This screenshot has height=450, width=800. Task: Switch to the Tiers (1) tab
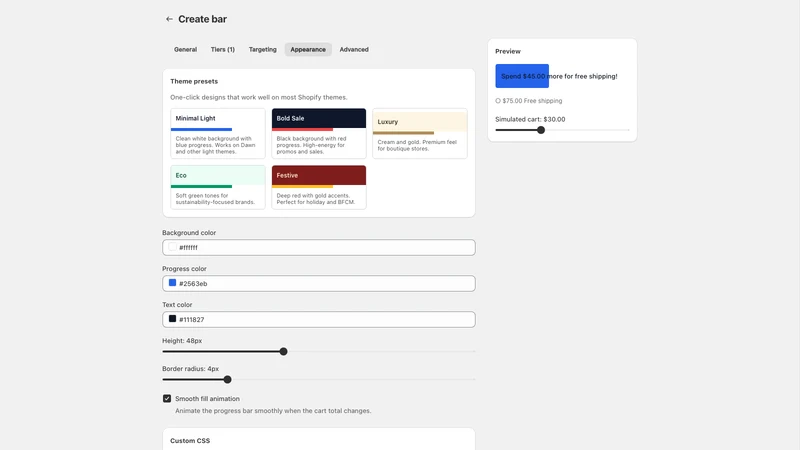[x=222, y=49]
